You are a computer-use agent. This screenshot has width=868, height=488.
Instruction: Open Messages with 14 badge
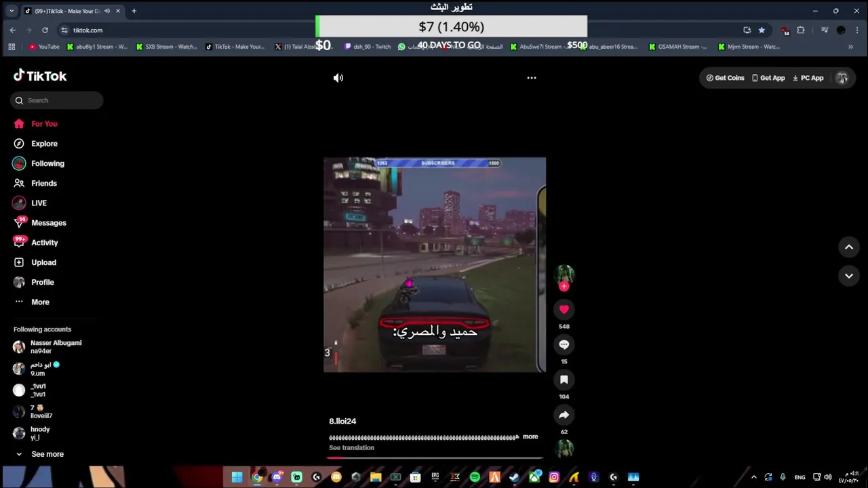(x=40, y=223)
